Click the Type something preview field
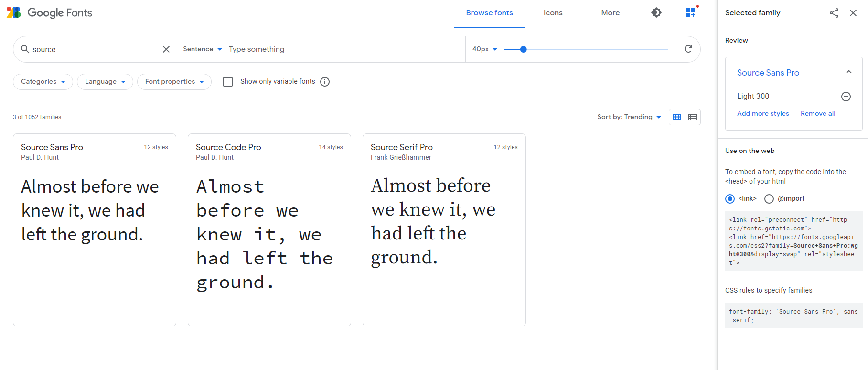The width and height of the screenshot is (868, 370). [x=344, y=49]
